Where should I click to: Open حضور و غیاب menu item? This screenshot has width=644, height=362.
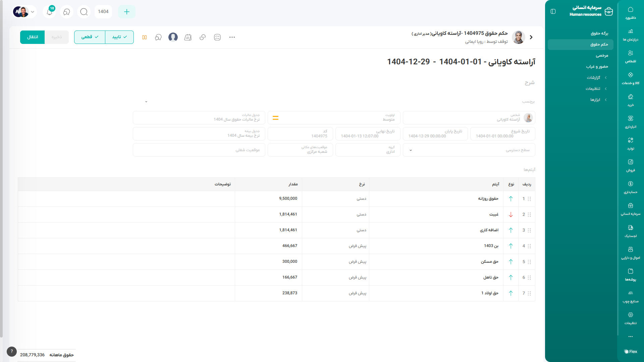597,67
